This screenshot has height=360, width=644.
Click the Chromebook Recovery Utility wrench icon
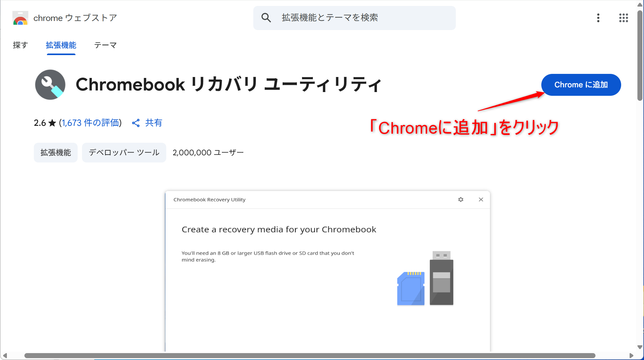(50, 85)
